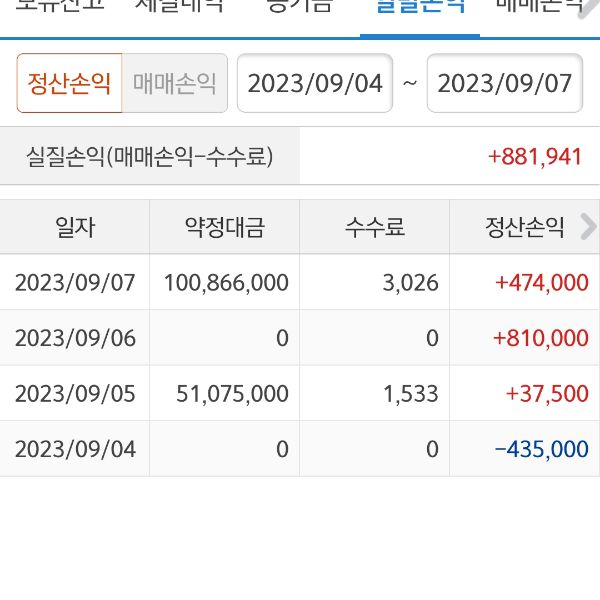This screenshot has height=600, width=600.
Task: Open the 보유잔고 tab
Action: point(62,8)
